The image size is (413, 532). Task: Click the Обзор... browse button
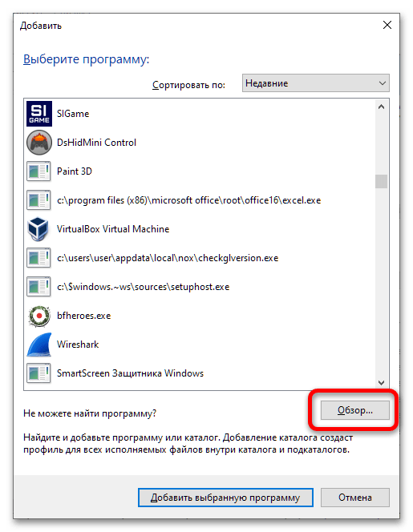[355, 410]
